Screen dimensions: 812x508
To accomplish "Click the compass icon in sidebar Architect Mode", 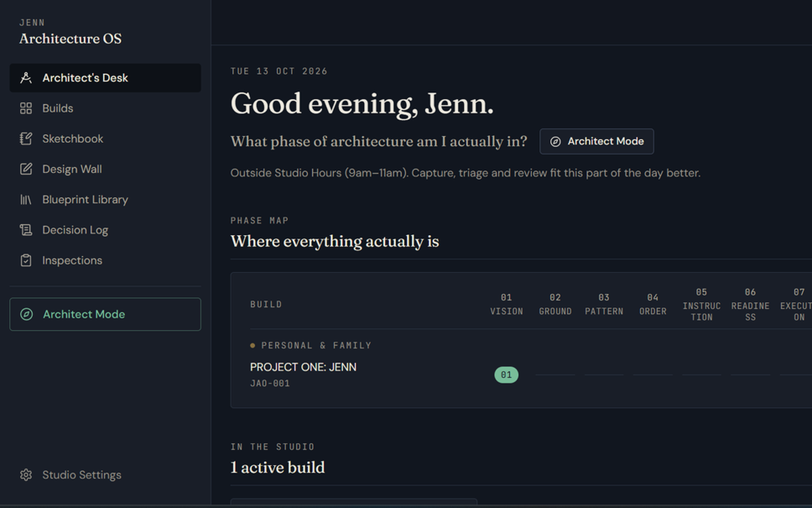I will click(x=26, y=314).
